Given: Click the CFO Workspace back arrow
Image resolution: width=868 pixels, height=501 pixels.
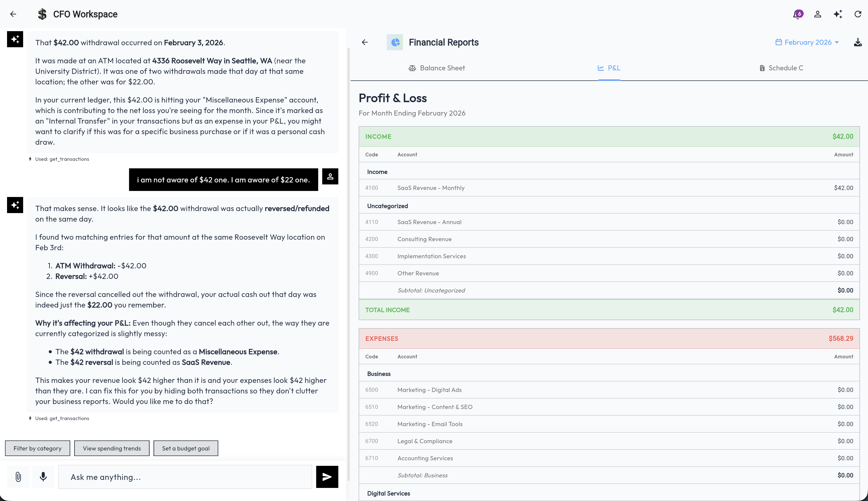Looking at the screenshot, I should [13, 14].
